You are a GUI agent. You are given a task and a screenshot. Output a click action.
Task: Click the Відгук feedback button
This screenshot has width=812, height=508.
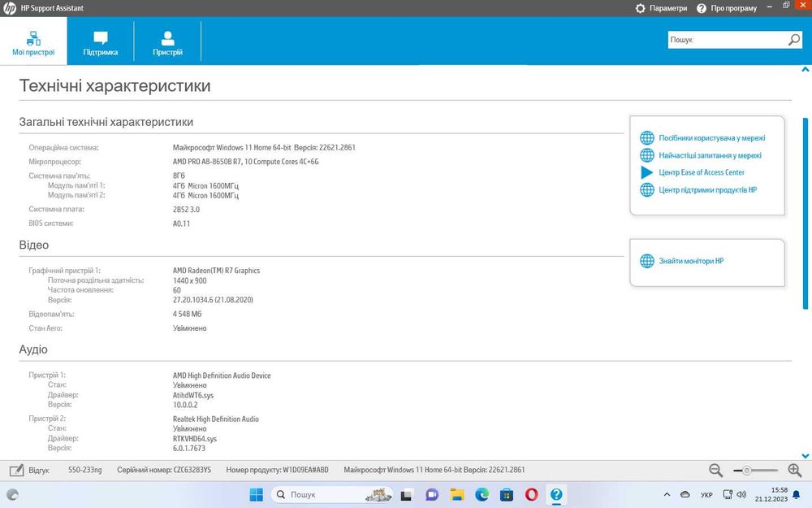coord(29,470)
